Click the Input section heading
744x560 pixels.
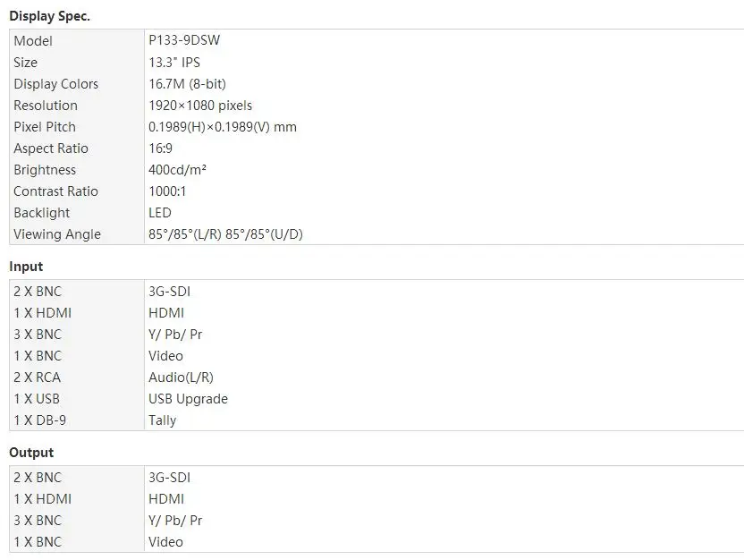click(x=26, y=267)
